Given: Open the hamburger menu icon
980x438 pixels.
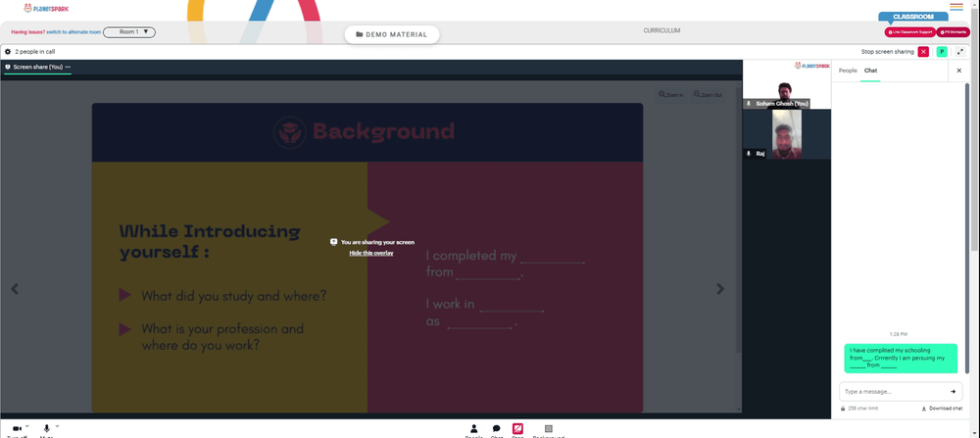Looking at the screenshot, I should [x=956, y=7].
